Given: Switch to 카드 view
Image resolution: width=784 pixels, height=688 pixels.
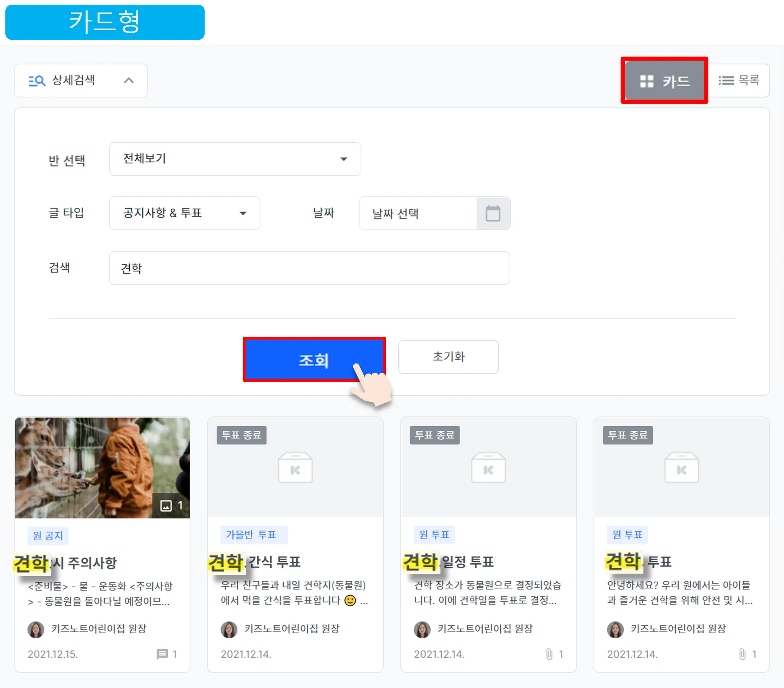Looking at the screenshot, I should 664,80.
